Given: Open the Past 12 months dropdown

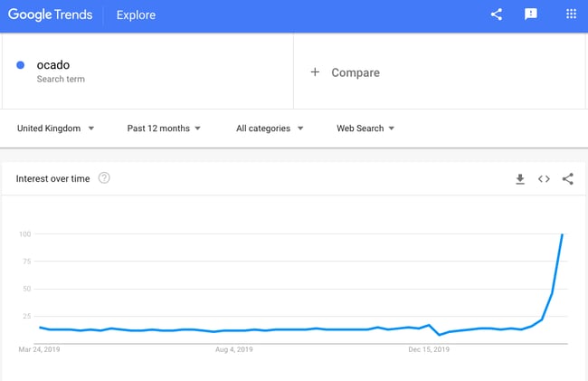Looking at the screenshot, I should click(x=164, y=129).
